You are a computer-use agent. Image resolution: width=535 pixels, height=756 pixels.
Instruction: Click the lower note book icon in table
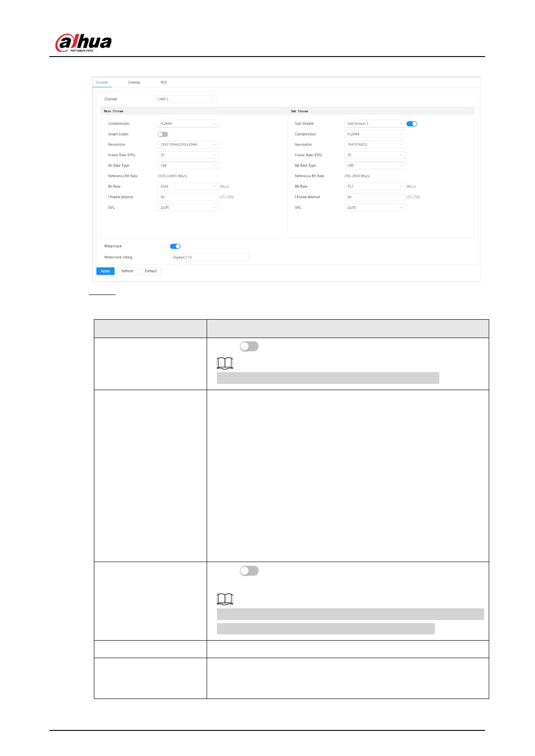point(225,599)
